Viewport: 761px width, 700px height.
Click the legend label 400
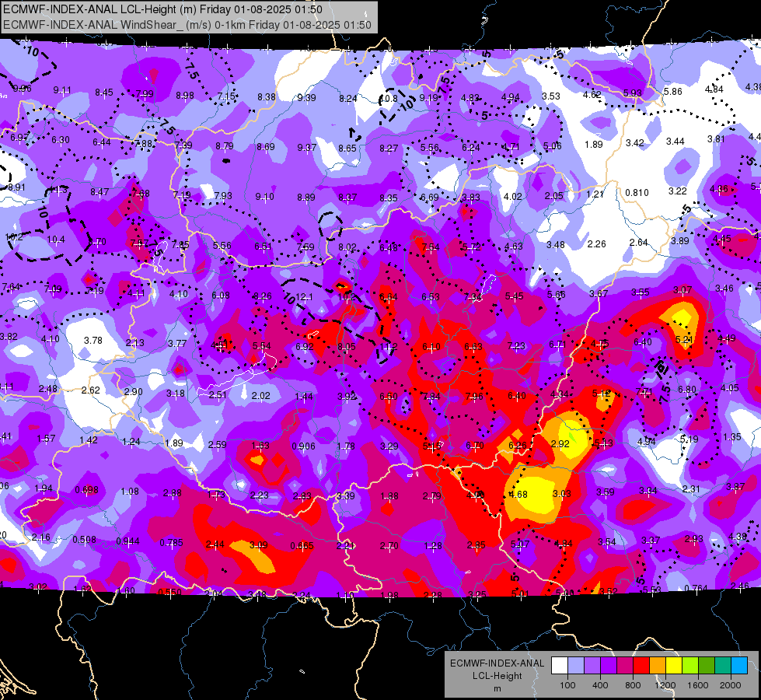[600, 685]
